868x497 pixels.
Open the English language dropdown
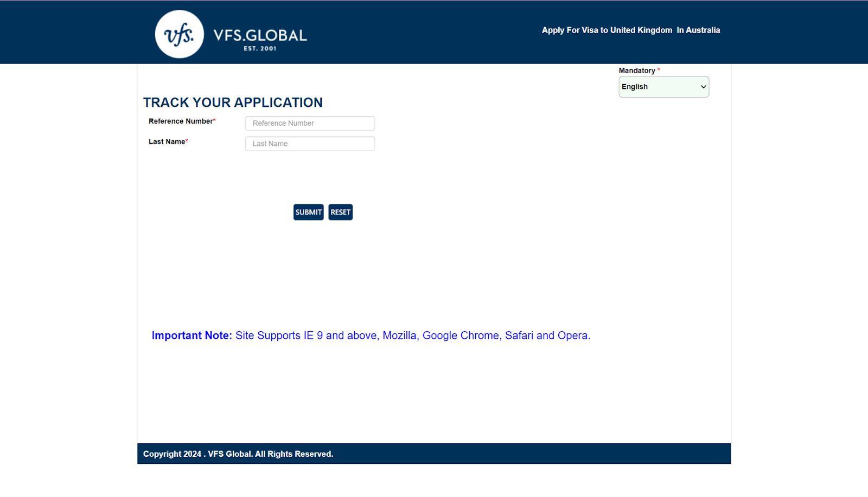point(663,87)
